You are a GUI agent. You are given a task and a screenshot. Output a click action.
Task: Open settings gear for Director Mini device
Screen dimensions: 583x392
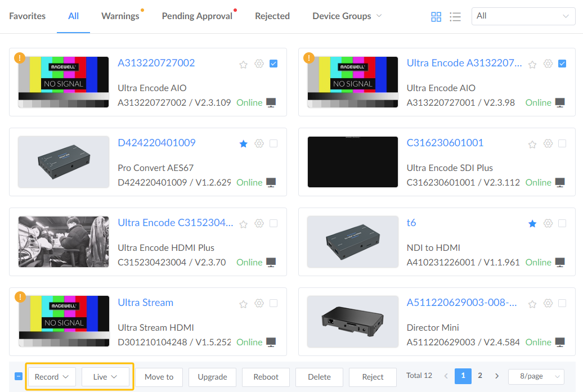coord(548,304)
